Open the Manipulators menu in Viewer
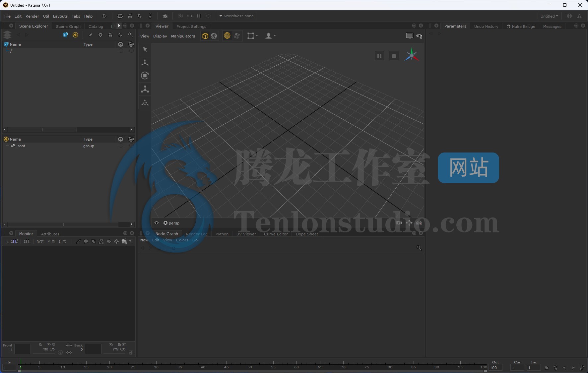 pos(183,36)
